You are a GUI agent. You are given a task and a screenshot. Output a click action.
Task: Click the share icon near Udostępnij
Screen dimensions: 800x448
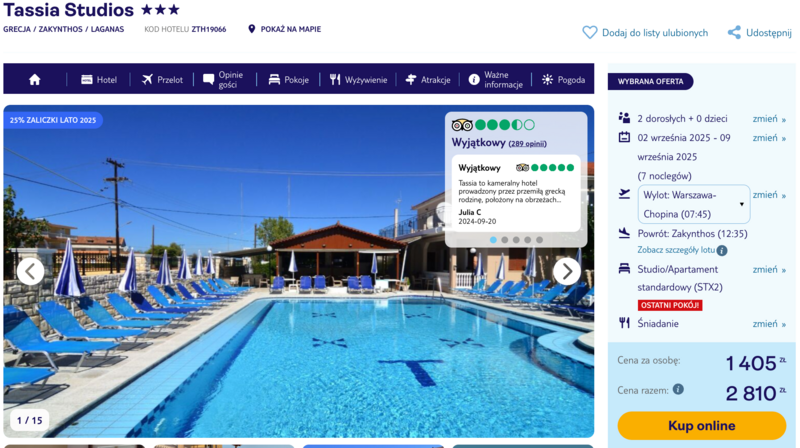pyautogui.click(x=734, y=33)
